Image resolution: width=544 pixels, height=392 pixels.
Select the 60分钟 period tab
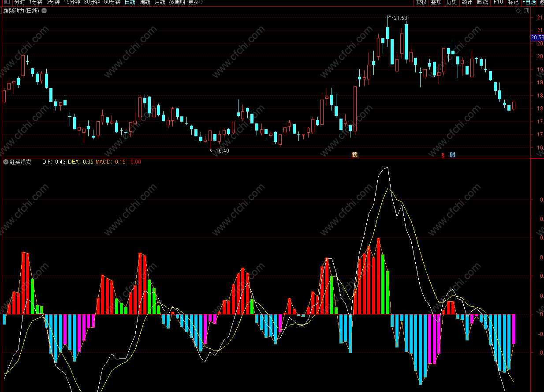pyautogui.click(x=112, y=2)
